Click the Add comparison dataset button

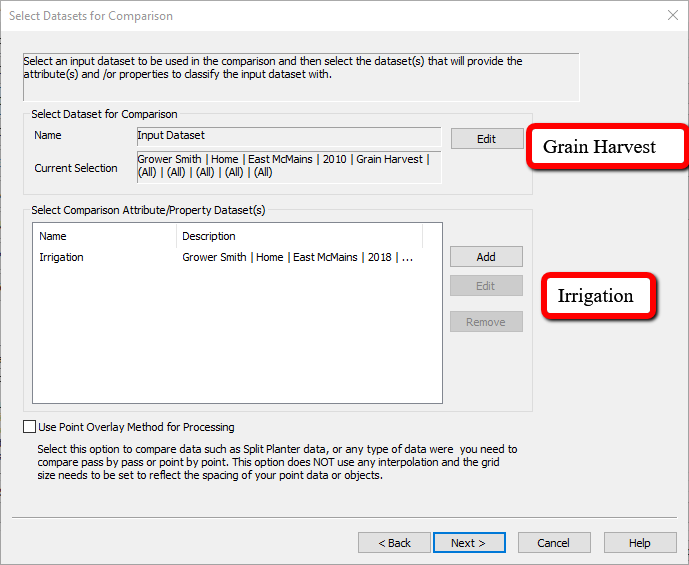click(x=486, y=257)
